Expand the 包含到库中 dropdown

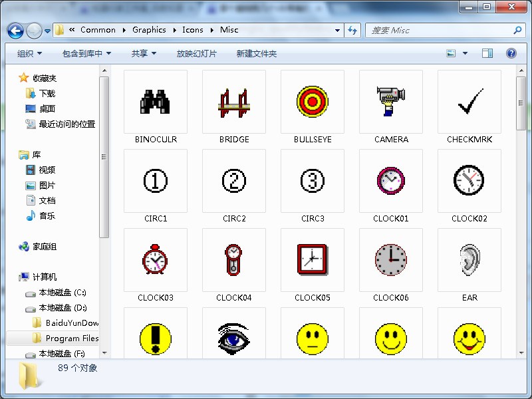coord(86,53)
